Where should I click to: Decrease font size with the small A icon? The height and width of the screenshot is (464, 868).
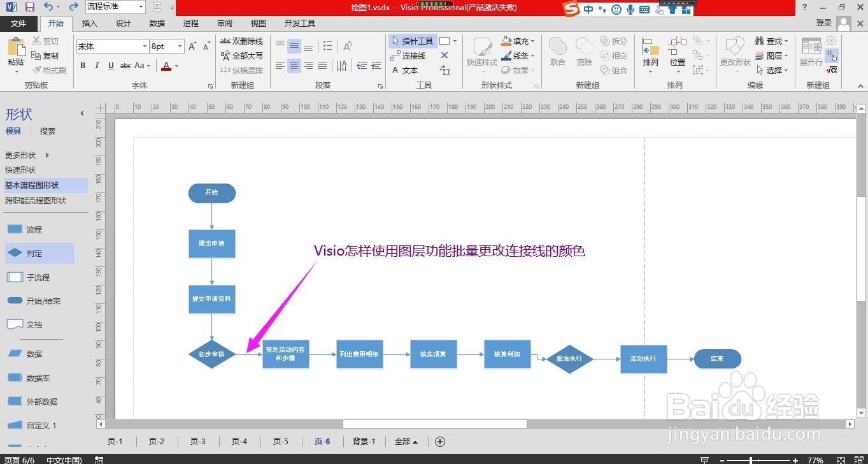(x=206, y=47)
